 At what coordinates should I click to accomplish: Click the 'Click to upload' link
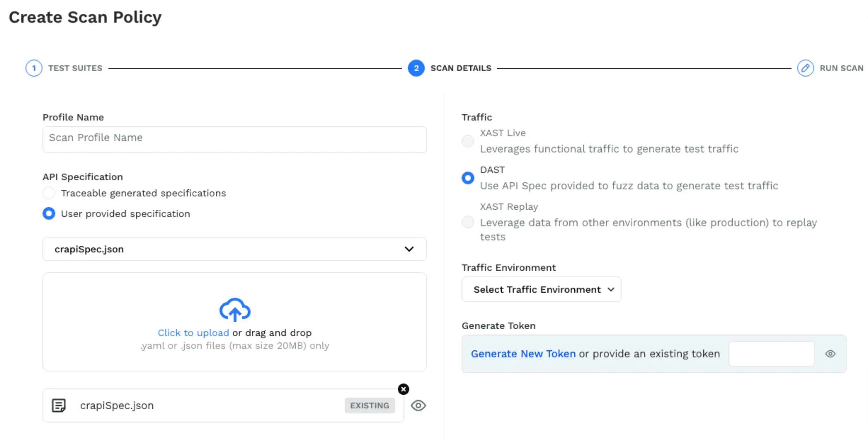pyautogui.click(x=193, y=333)
